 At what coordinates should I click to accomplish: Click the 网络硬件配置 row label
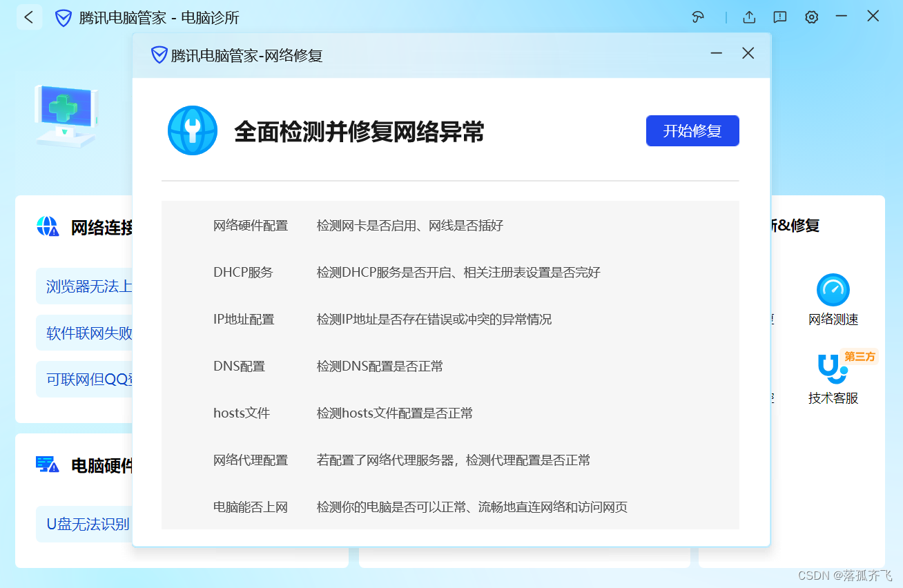click(251, 226)
